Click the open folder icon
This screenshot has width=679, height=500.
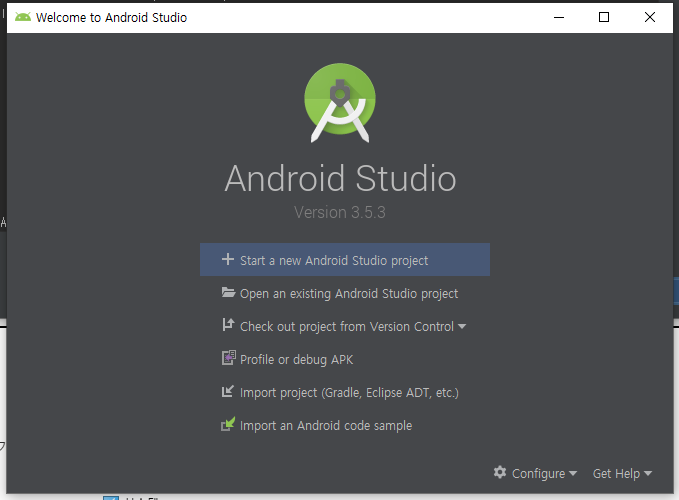(228, 293)
